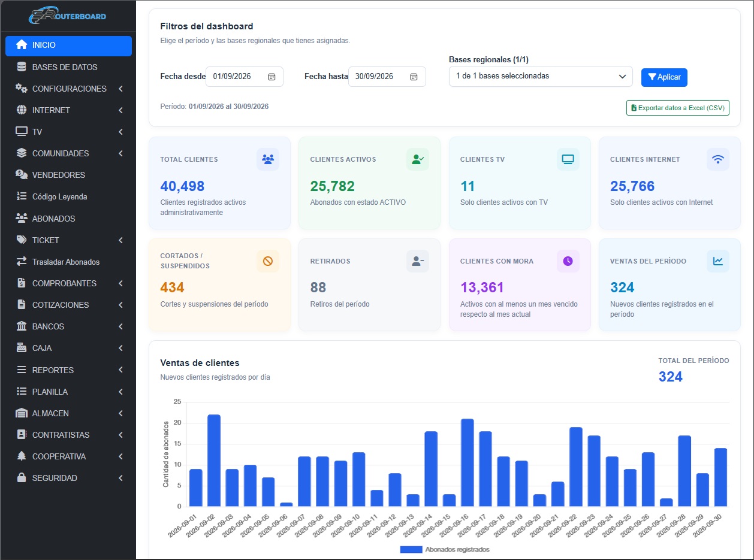
Task: Open the Bases regionales dropdown
Action: [x=541, y=76]
